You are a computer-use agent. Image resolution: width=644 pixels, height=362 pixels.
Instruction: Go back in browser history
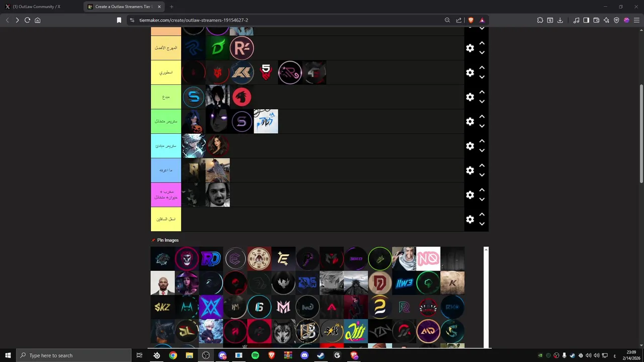7,20
